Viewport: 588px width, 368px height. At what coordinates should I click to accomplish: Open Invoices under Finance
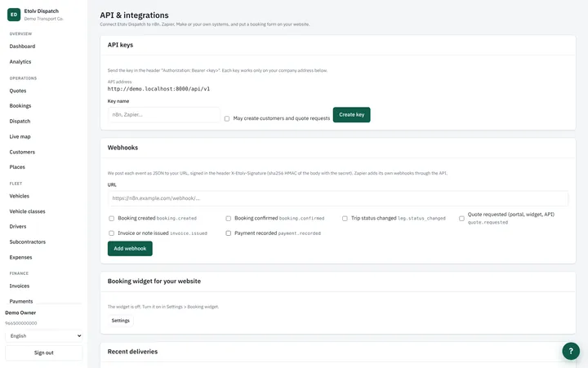(19, 286)
